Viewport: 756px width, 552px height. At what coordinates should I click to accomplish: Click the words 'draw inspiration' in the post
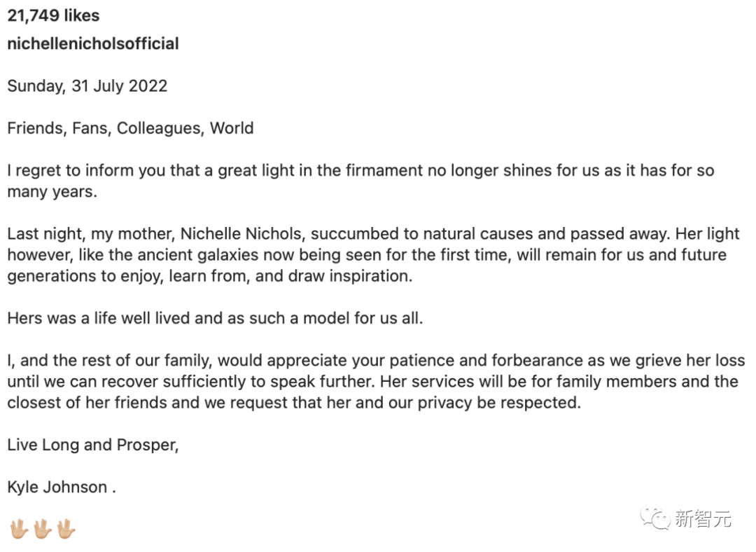(x=350, y=276)
